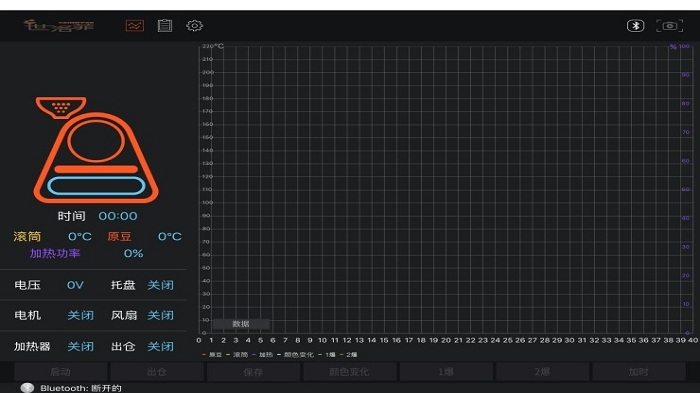Click the camera capture icon
The width and height of the screenshot is (700, 393).
669,26
